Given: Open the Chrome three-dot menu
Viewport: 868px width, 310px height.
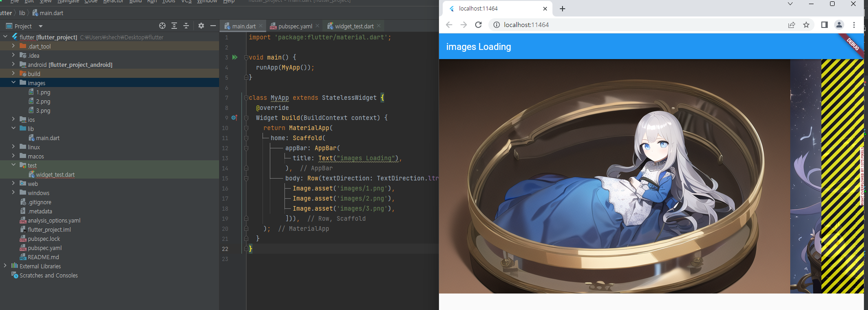Looking at the screenshot, I should (854, 25).
